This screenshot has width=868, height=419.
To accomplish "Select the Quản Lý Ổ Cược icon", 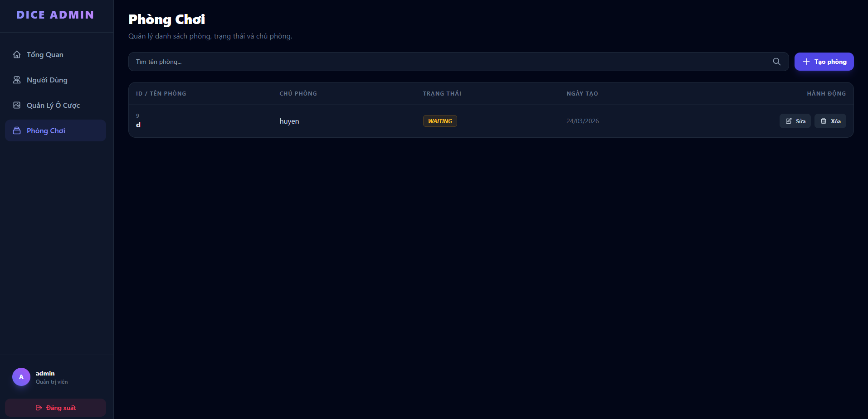I will [17, 105].
